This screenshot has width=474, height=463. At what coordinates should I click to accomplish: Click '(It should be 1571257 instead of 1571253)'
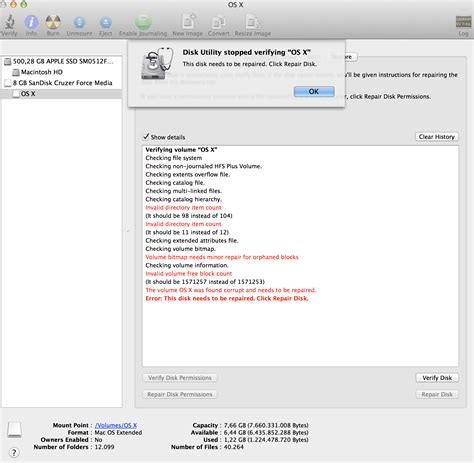tap(205, 282)
